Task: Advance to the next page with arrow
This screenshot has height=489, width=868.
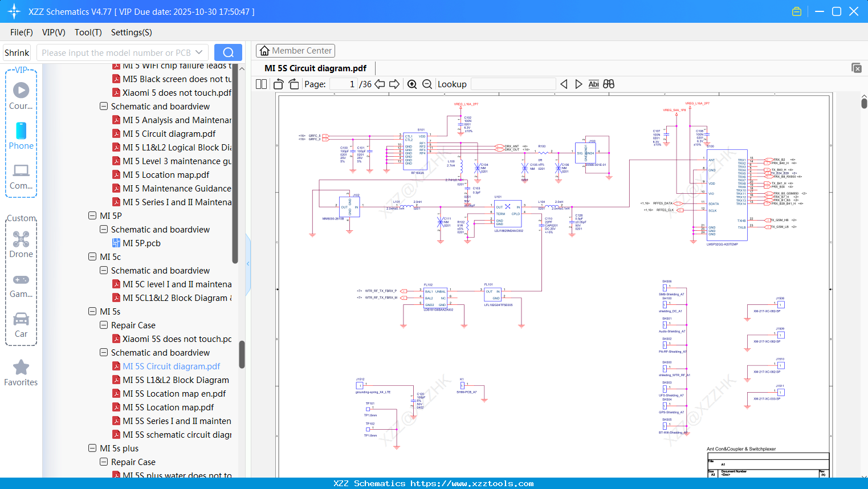Action: pyautogui.click(x=394, y=84)
